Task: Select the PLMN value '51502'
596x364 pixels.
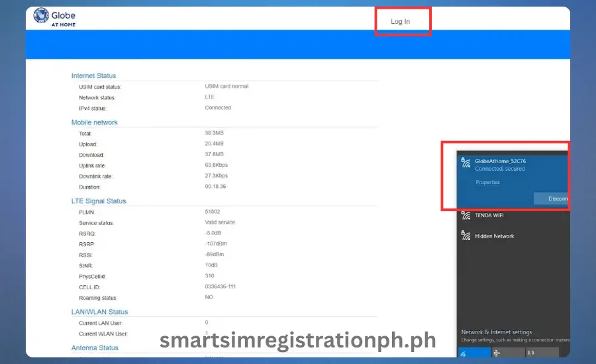Action: pyautogui.click(x=212, y=212)
